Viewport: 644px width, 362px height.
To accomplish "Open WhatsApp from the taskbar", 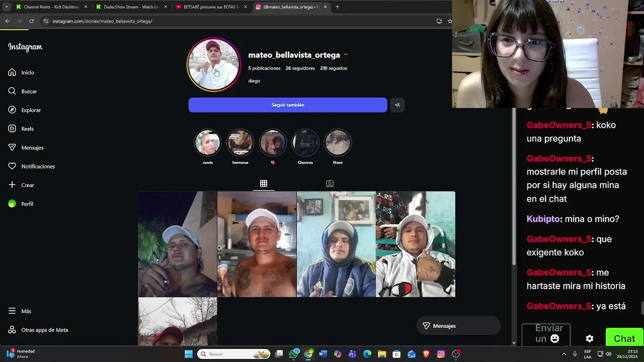I will [294, 354].
